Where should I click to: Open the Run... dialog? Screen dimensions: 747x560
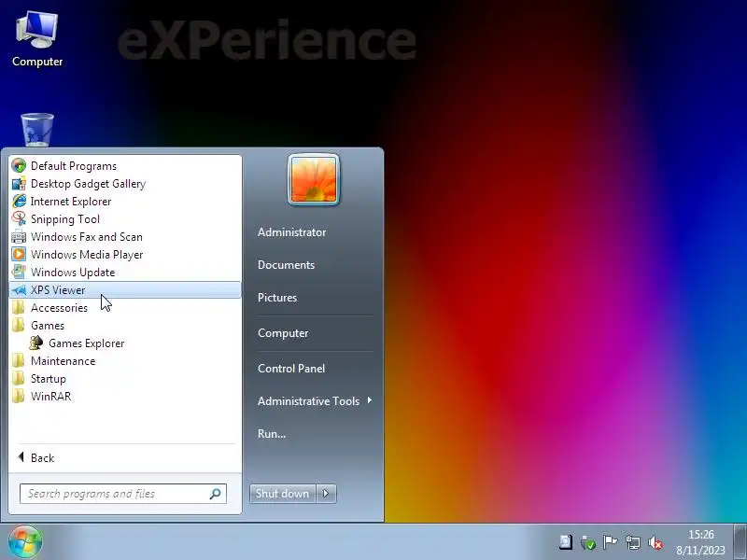272,434
